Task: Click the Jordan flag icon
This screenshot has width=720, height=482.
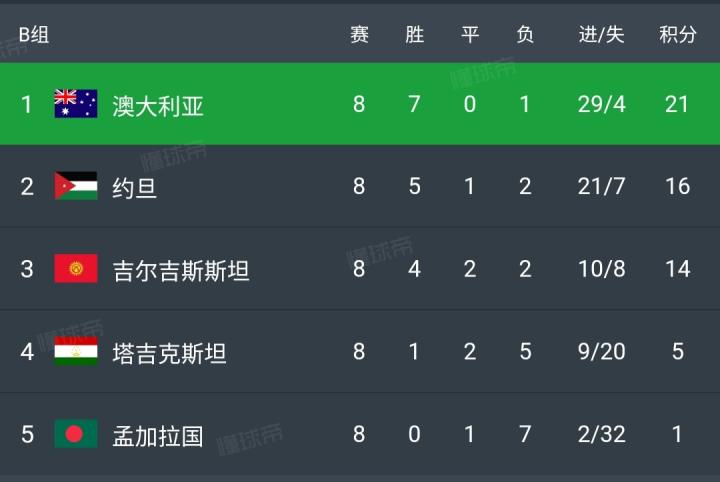Action: 76,186
